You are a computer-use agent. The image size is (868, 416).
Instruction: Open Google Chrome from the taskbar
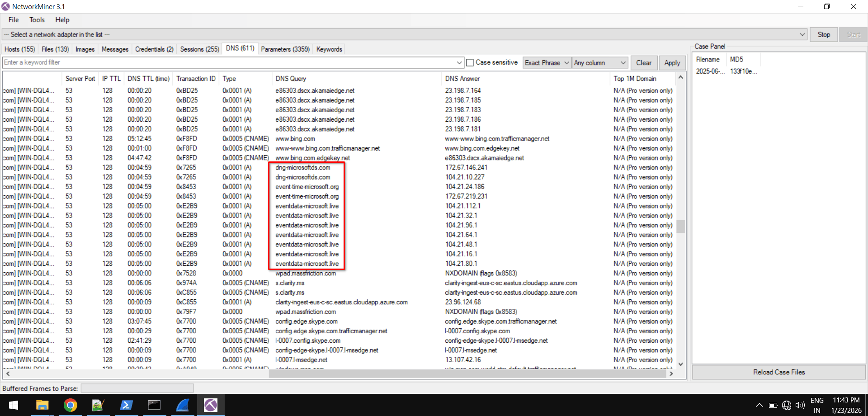pyautogui.click(x=71, y=405)
